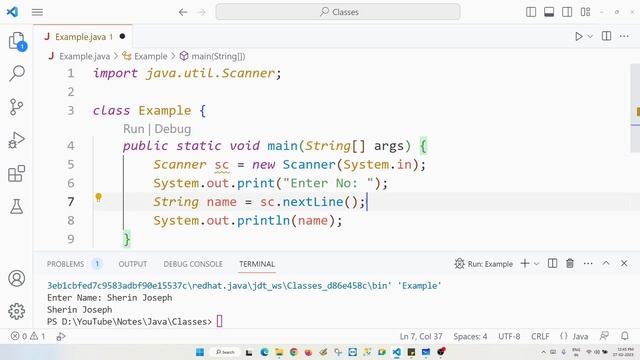640x360 pixels.
Task: Click the editor minimap scrollbar
Action: 635,108
